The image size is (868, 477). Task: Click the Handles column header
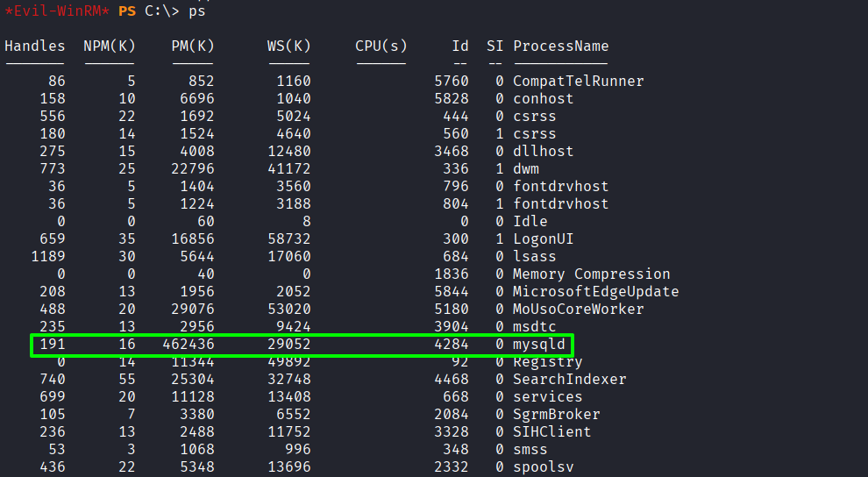35,46
